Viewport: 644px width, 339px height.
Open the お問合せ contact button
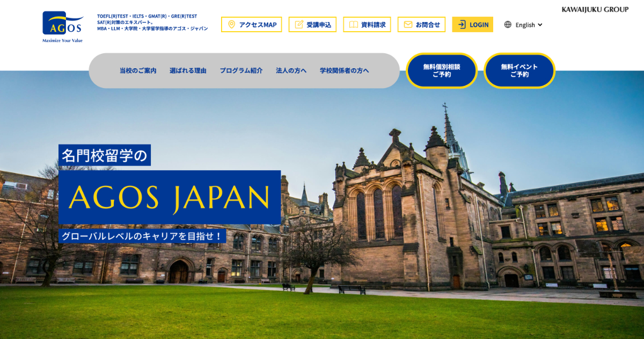tap(421, 25)
